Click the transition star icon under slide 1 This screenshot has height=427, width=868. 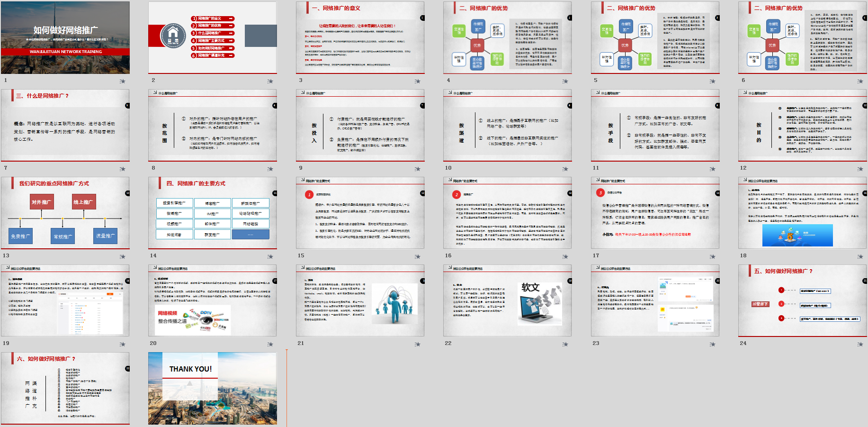[123, 81]
